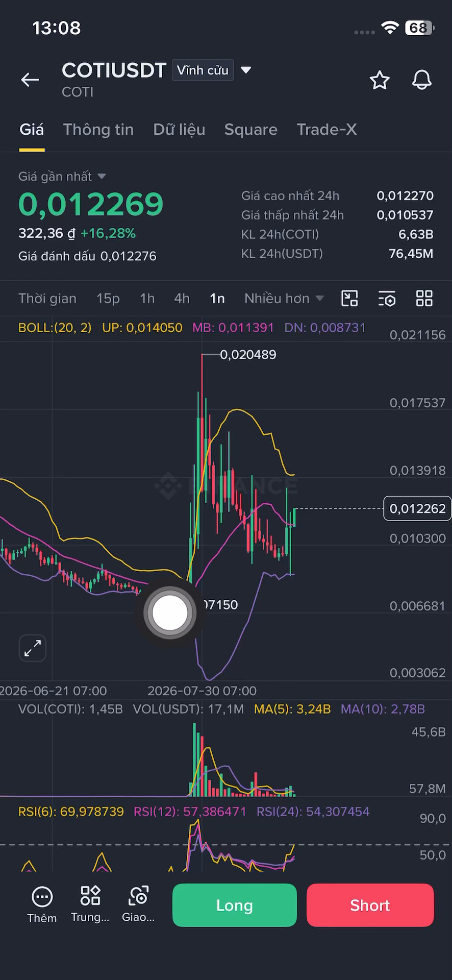Tap the current price tag 0,012262
The height and width of the screenshot is (980, 452).
[417, 508]
